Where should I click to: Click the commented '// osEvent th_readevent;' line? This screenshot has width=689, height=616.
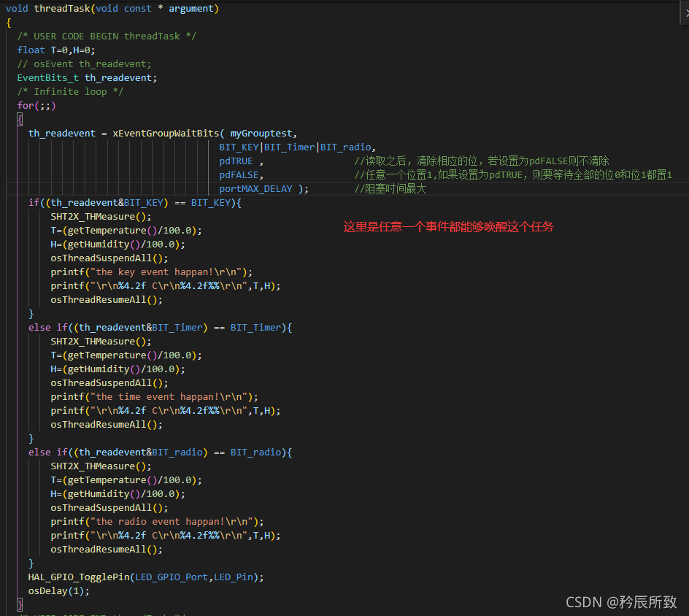click(x=84, y=64)
